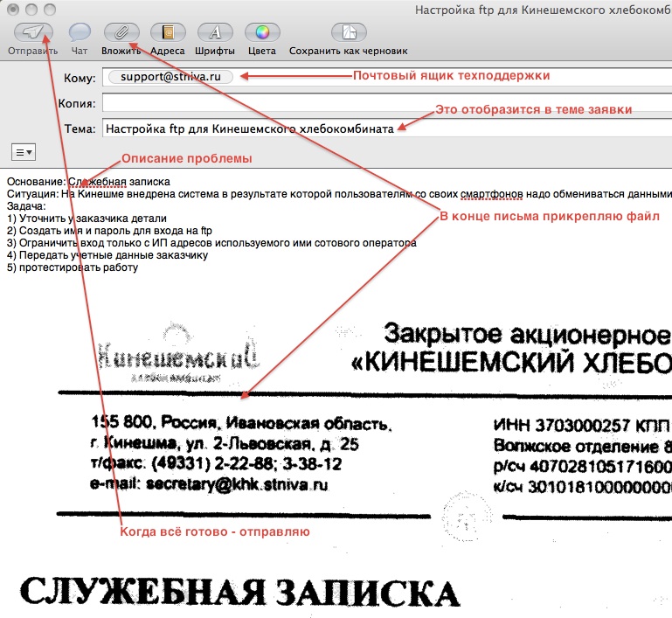This screenshot has width=672, height=618.
Task: Expand the header fields customize dropdown
Action: [x=24, y=151]
